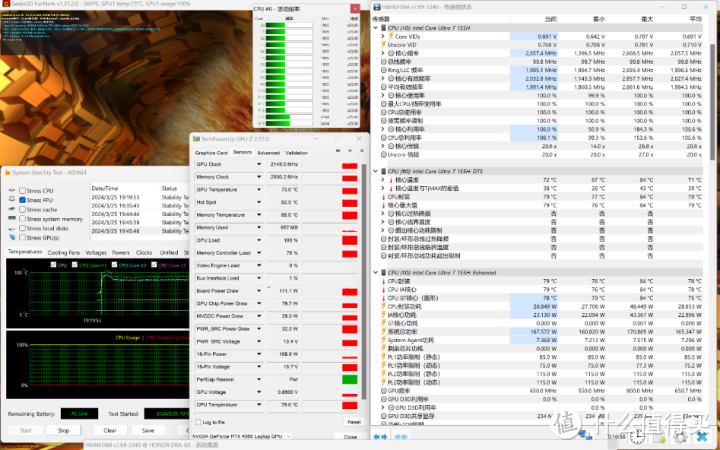
Task: Toggle CPU Core #1 graph checkbox
Action: coord(74,265)
